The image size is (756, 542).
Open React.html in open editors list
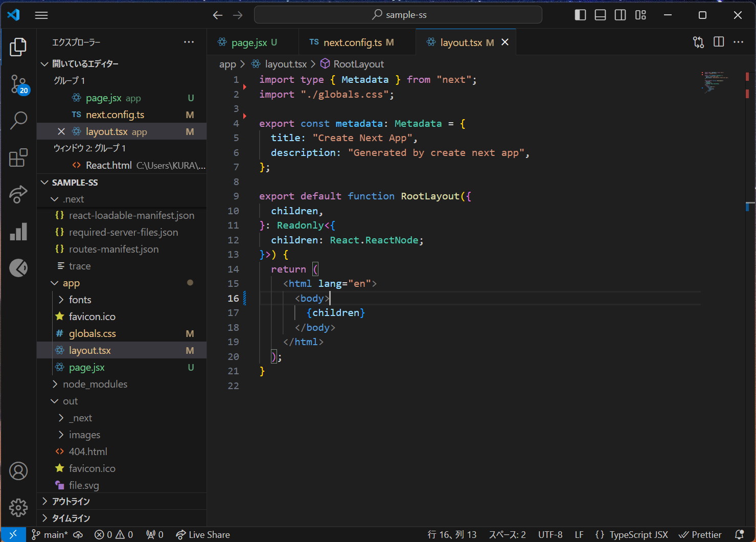point(122,165)
